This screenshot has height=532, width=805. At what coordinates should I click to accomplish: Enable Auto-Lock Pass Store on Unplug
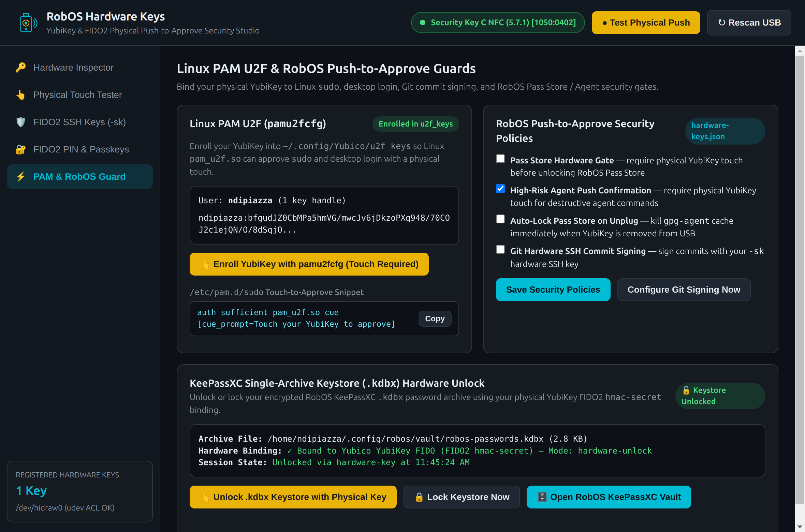(x=500, y=219)
